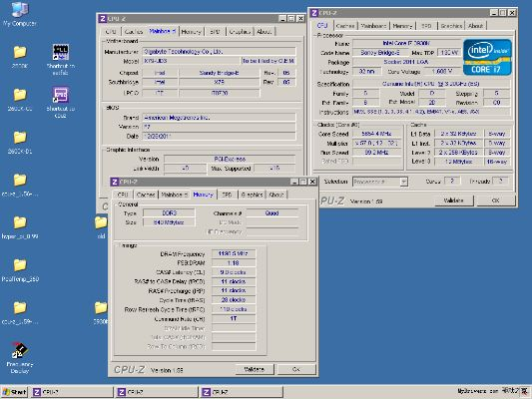Viewport: 532px width, 399px height.
Task: Switch to Mainboard tab in CPU window
Action: 373,26
